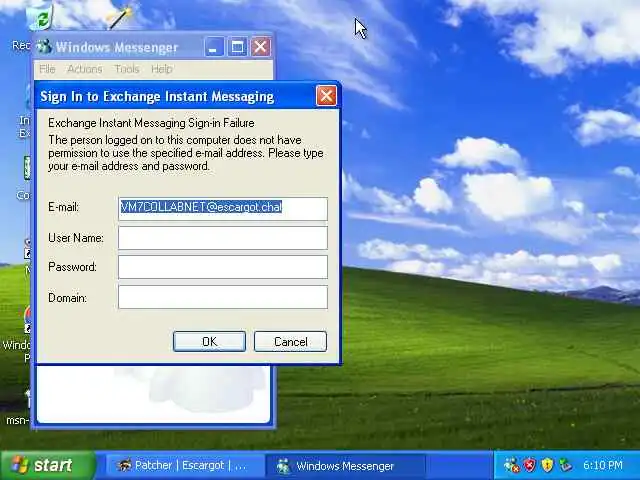
Task: Focus the E-mail address field
Action: point(223,209)
